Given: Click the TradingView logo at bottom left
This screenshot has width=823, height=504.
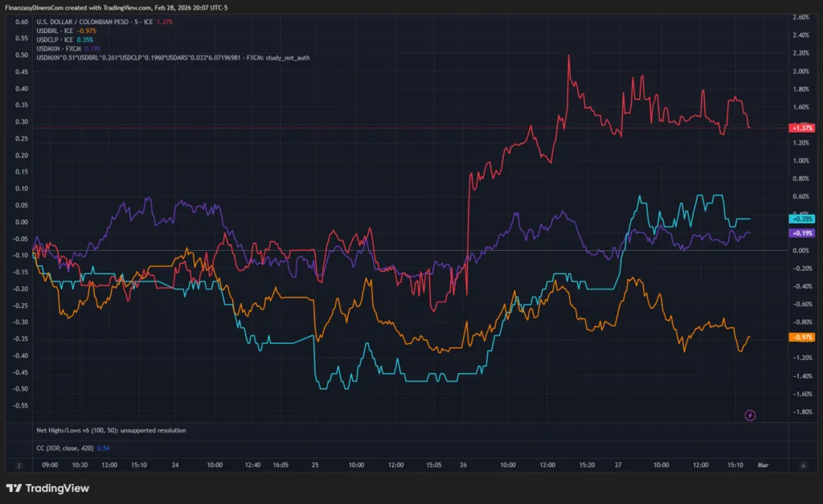Looking at the screenshot, I should [x=47, y=488].
